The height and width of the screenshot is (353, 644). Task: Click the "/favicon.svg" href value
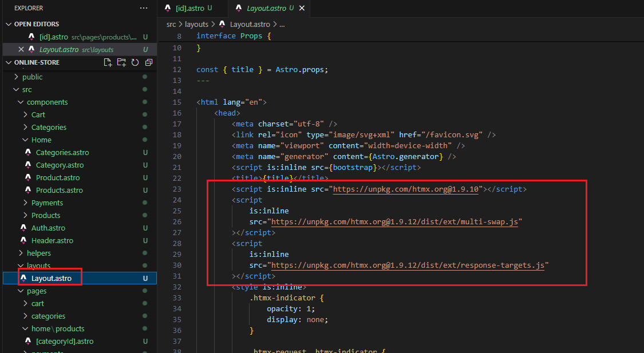452,134
